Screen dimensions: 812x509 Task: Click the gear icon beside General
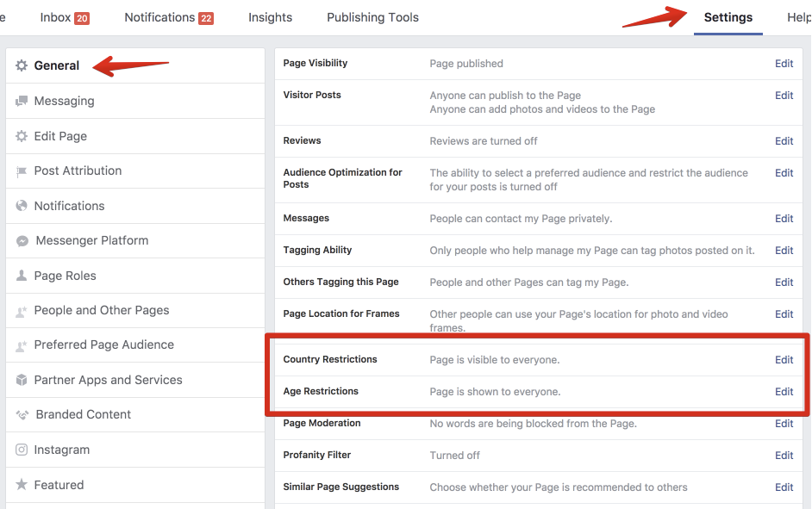22,65
